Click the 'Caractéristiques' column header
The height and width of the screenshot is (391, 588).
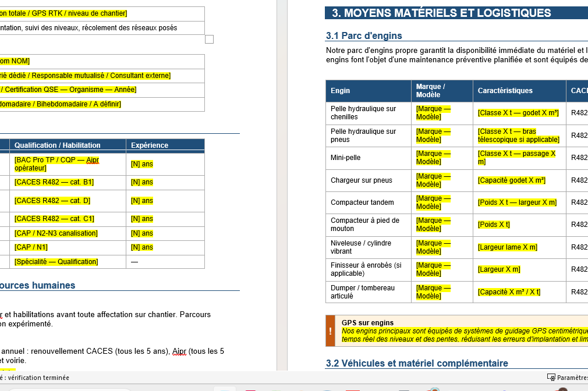click(x=519, y=91)
